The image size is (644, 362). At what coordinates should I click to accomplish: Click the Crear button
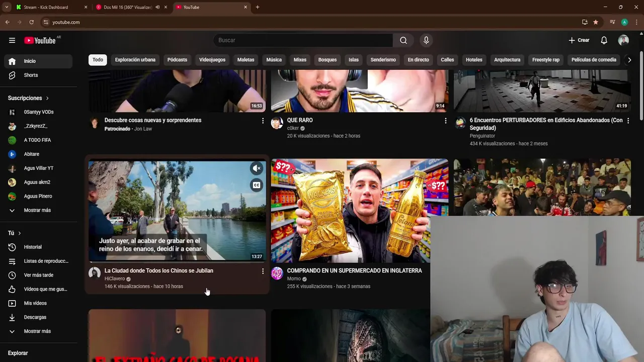click(579, 40)
